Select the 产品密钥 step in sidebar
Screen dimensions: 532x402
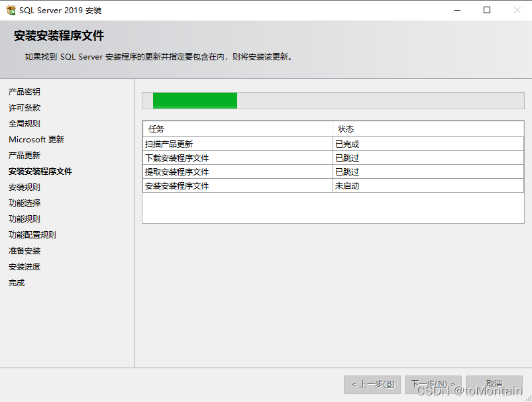(x=25, y=91)
